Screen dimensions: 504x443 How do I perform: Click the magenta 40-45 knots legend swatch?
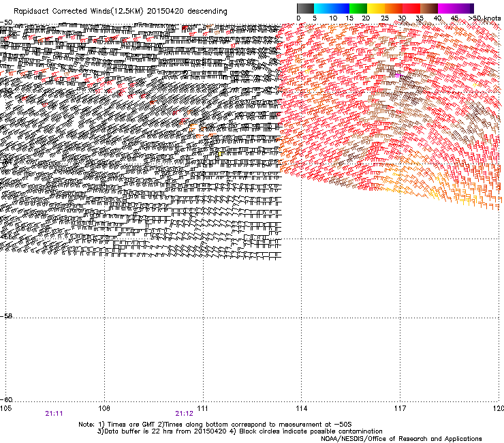pyautogui.click(x=447, y=8)
